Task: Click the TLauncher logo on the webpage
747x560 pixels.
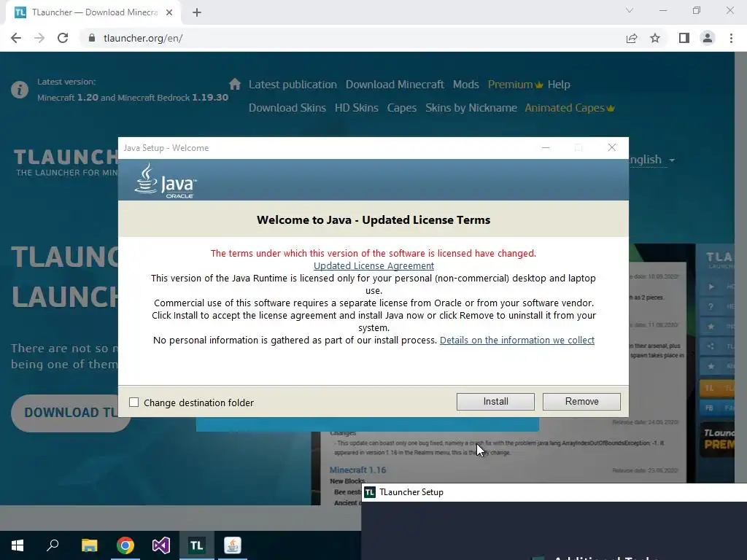Action: (x=66, y=163)
